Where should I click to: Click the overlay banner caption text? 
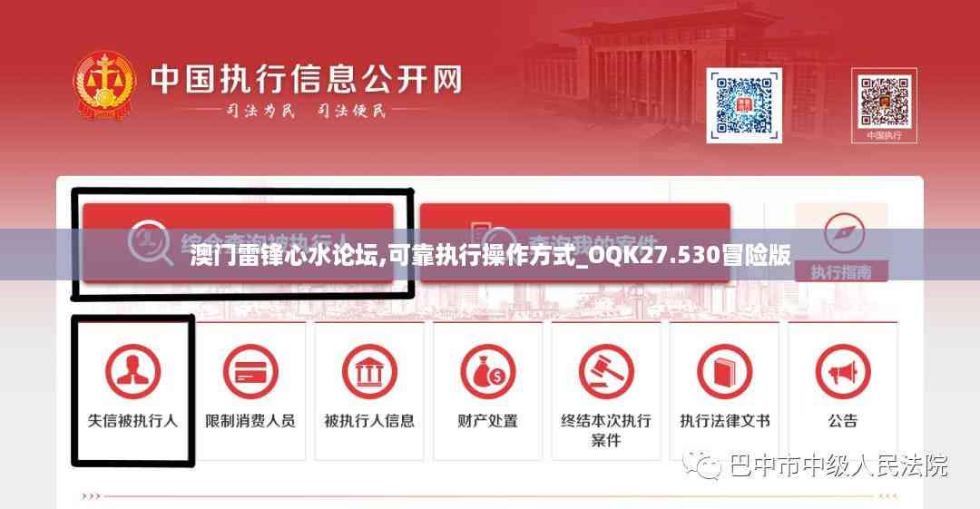click(x=491, y=255)
